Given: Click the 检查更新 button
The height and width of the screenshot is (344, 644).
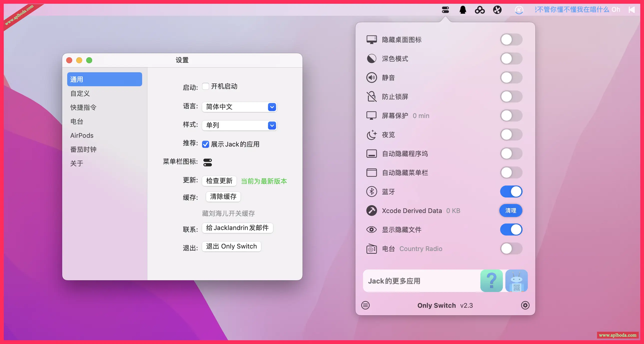Looking at the screenshot, I should point(219,181).
